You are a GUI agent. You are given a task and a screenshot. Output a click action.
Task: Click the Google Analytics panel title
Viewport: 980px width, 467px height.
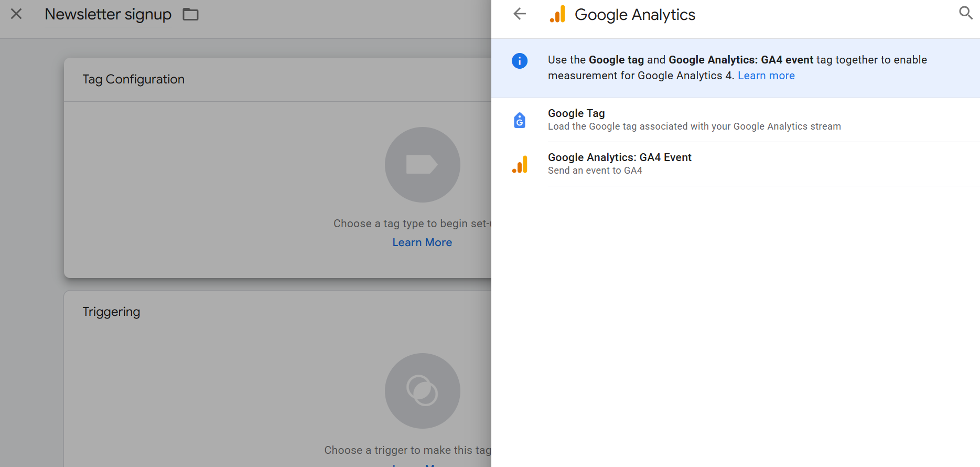634,15
